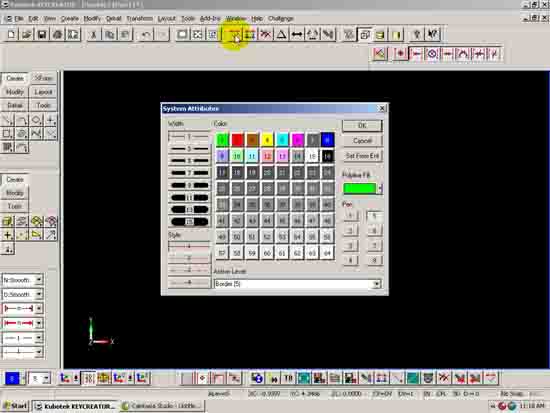The width and height of the screenshot is (550, 413).
Task: Select line width 1 option
Action: pos(188,136)
